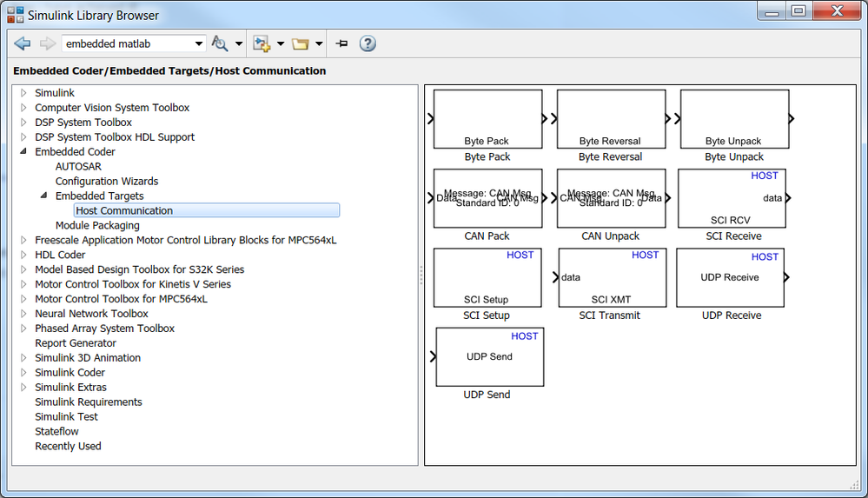The width and height of the screenshot is (868, 498).
Task: Open help with the question mark icon
Action: click(x=368, y=43)
